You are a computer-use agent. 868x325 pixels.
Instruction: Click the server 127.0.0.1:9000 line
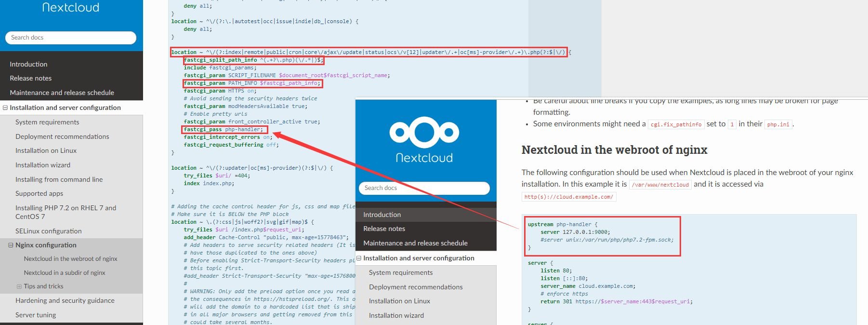click(575, 232)
